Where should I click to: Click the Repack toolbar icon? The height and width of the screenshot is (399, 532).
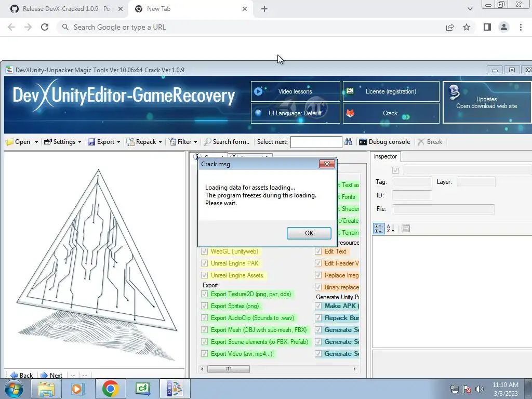click(x=130, y=142)
